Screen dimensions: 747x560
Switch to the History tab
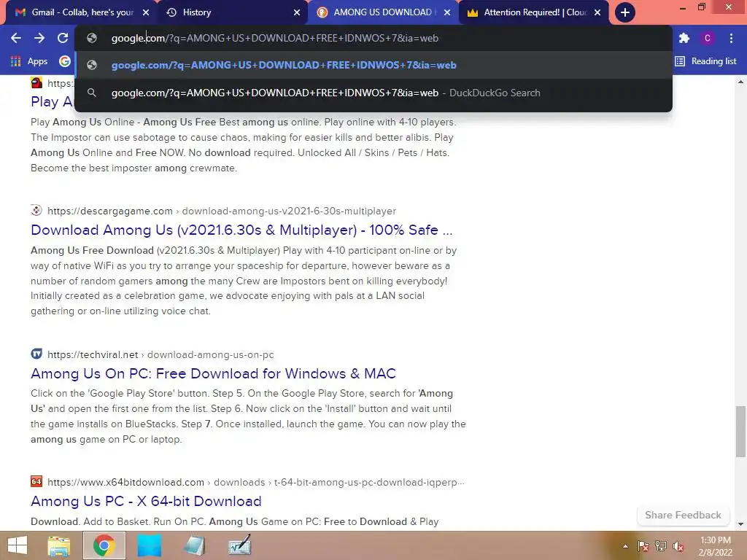click(x=231, y=12)
